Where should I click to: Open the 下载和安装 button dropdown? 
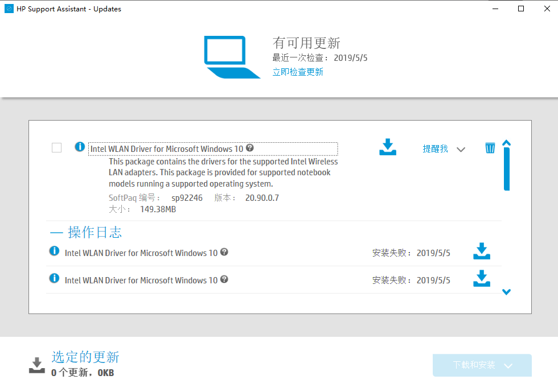click(x=509, y=366)
